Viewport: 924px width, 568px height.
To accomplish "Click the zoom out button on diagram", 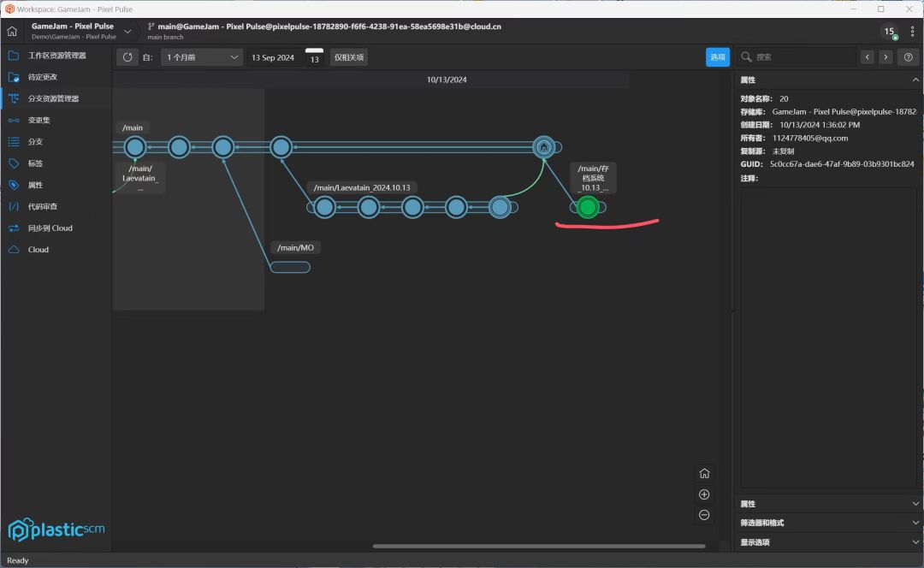I will pyautogui.click(x=704, y=515).
